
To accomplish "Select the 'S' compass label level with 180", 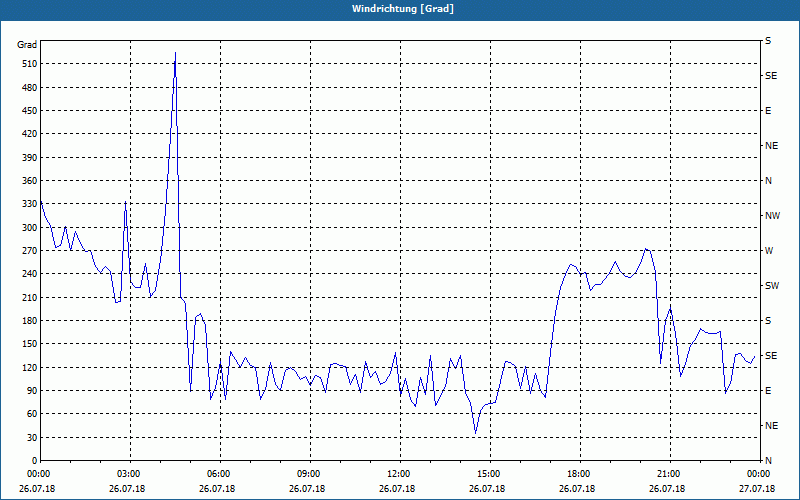I will click(768, 321).
